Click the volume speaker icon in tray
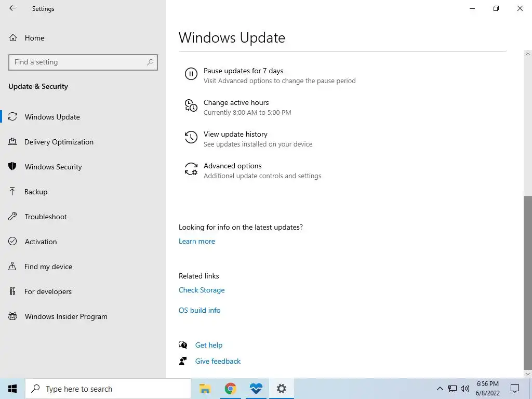Screen dimensions: 532x399 [x=465, y=389]
